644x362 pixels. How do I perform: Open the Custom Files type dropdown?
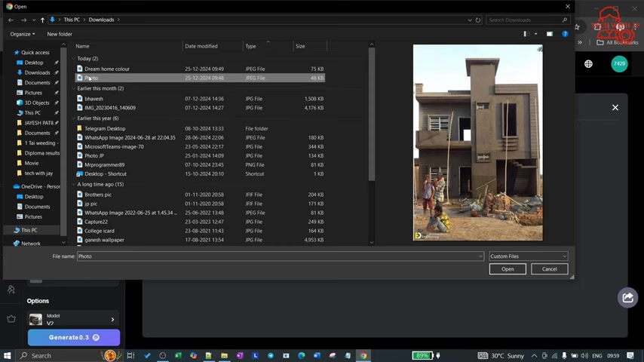tap(528, 256)
